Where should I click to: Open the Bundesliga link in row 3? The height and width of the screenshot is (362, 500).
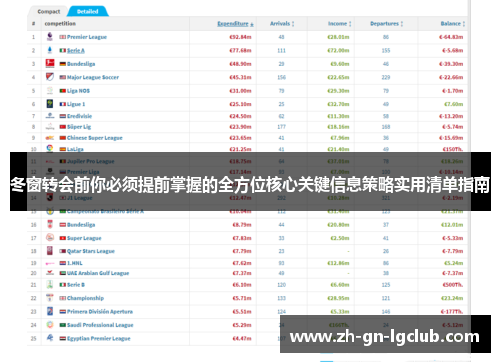click(x=81, y=64)
